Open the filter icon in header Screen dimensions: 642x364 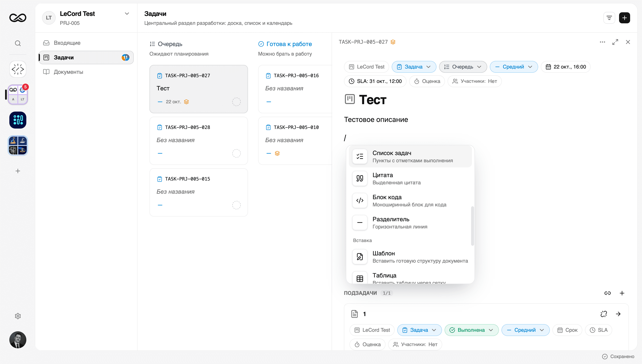click(x=609, y=18)
